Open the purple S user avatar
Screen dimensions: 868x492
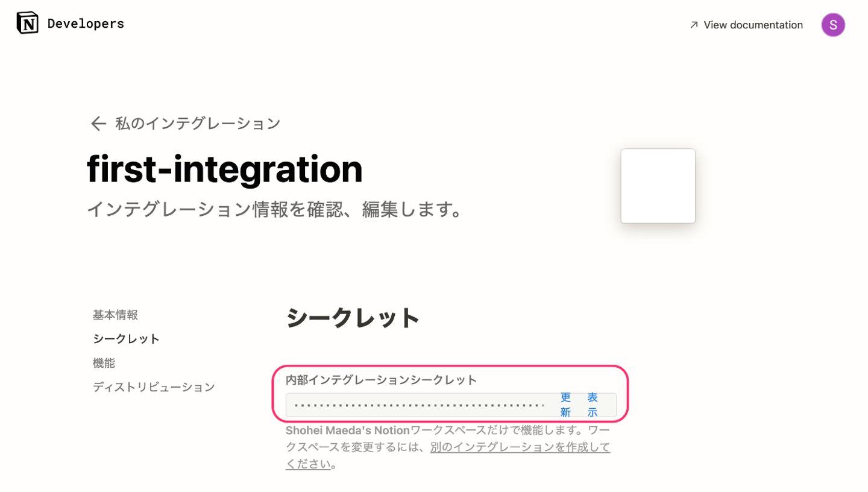[833, 25]
